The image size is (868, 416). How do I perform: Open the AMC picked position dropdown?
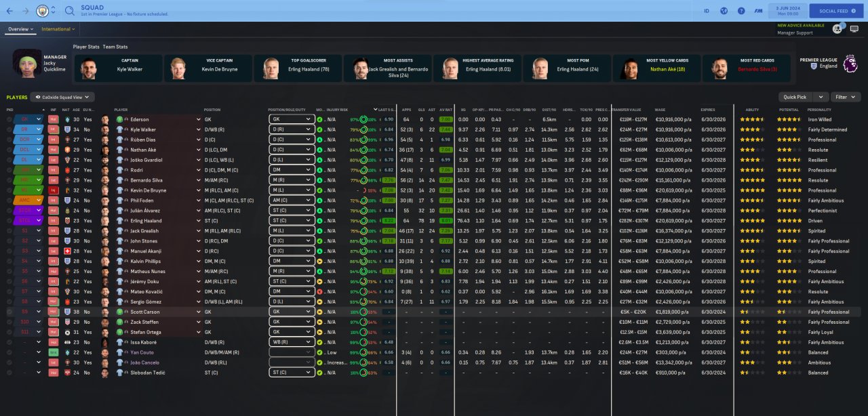point(29,201)
